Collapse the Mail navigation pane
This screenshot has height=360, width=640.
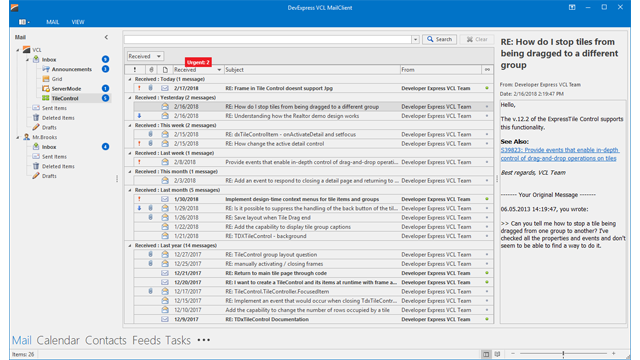pos(106,37)
